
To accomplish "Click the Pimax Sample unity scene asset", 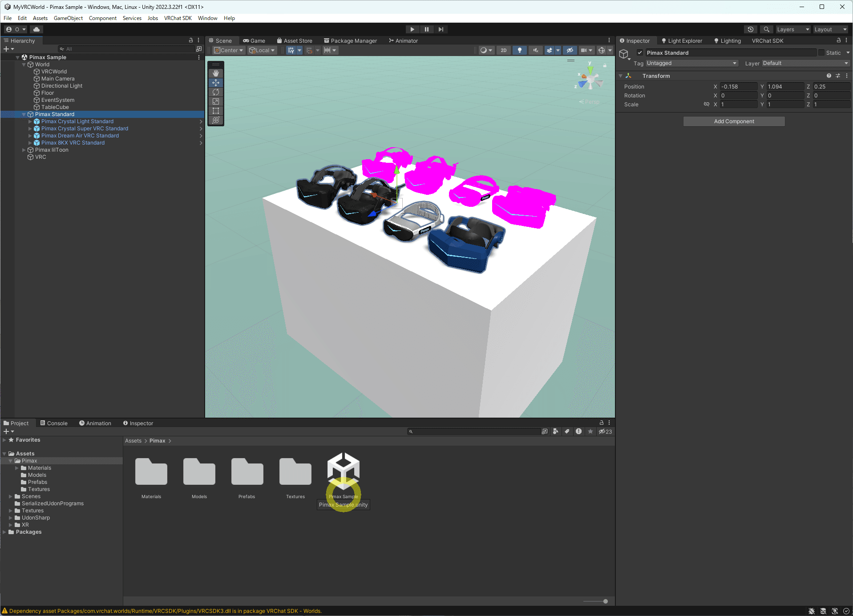I will pyautogui.click(x=344, y=476).
